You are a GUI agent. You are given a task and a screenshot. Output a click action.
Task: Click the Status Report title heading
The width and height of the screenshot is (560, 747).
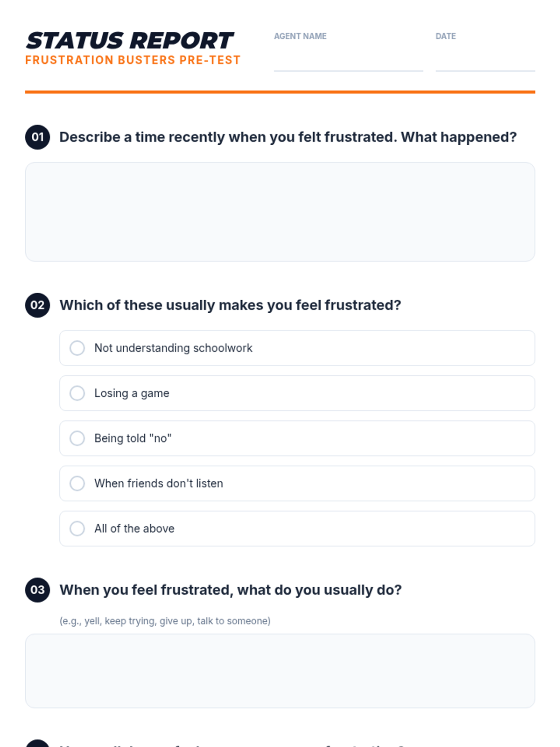tap(129, 41)
